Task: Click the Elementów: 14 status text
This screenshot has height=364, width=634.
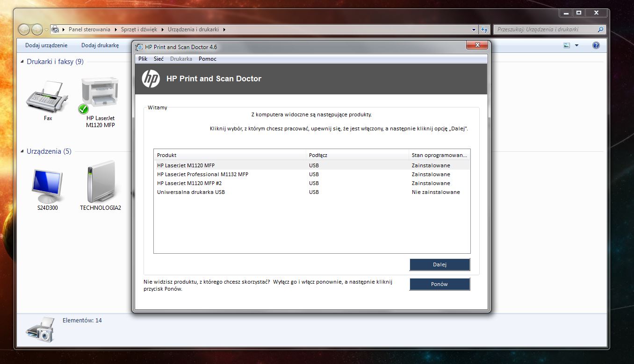Action: (x=82, y=321)
